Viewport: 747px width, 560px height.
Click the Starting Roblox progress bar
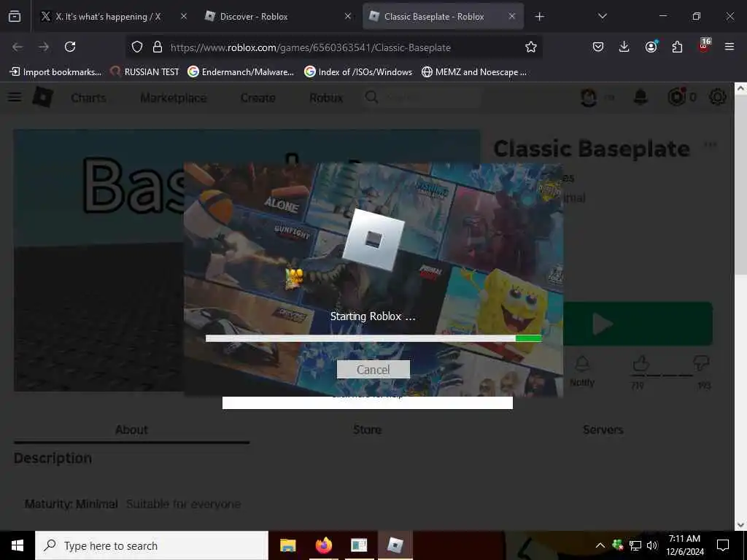pyautogui.click(x=373, y=338)
